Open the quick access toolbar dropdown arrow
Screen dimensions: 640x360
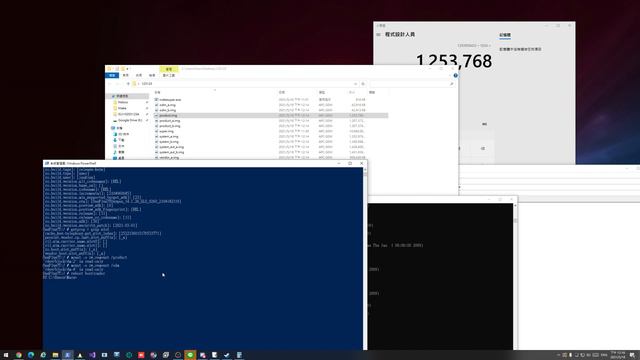click(127, 69)
